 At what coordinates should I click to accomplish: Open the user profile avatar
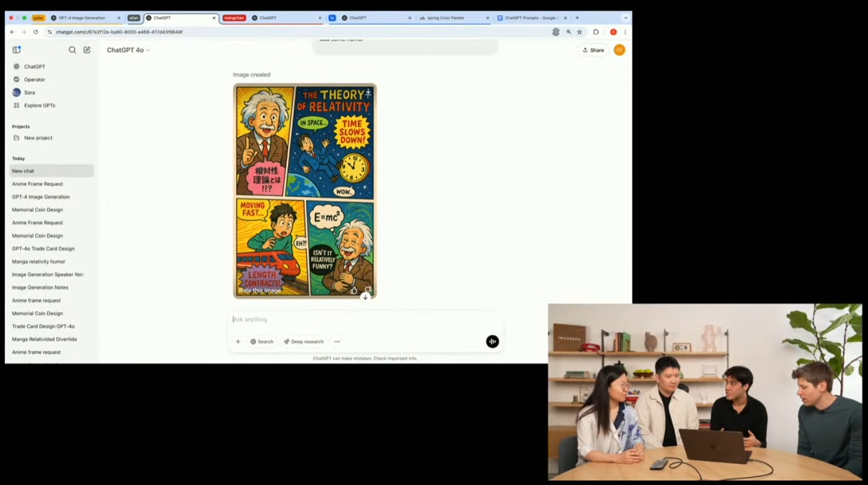619,50
